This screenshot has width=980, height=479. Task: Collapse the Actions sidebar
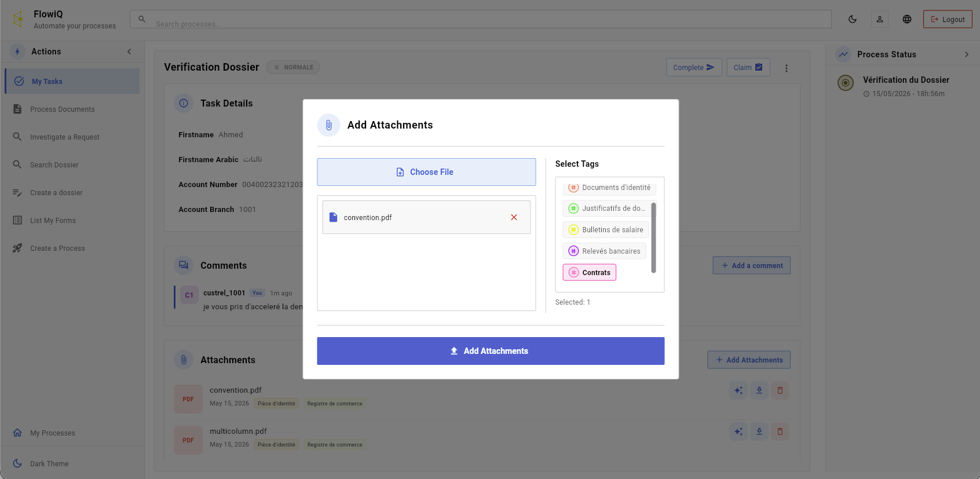click(x=129, y=52)
